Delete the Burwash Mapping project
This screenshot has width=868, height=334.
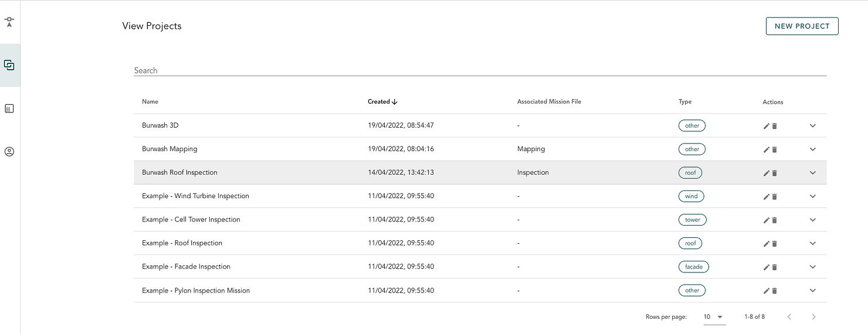coord(774,149)
